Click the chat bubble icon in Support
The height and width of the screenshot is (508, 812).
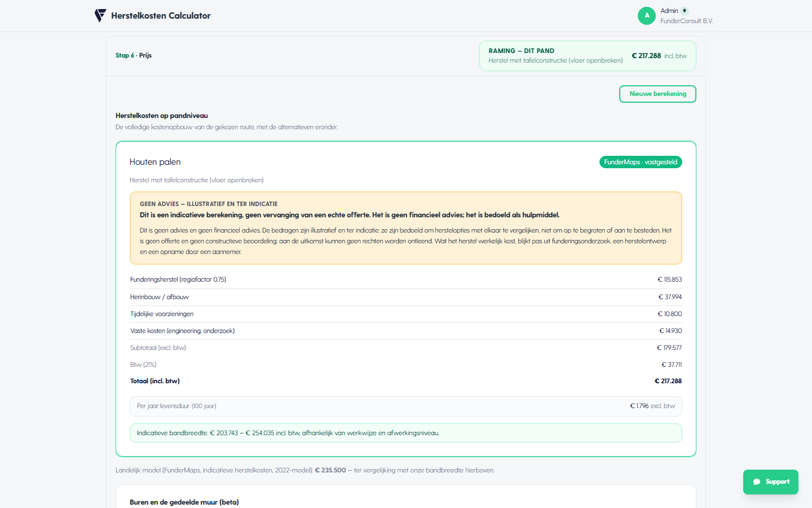[x=757, y=482]
